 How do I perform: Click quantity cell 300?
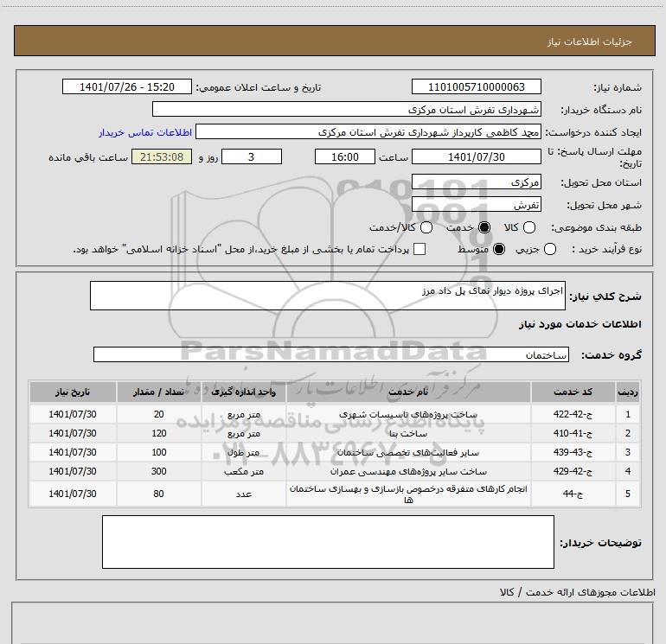158,472
